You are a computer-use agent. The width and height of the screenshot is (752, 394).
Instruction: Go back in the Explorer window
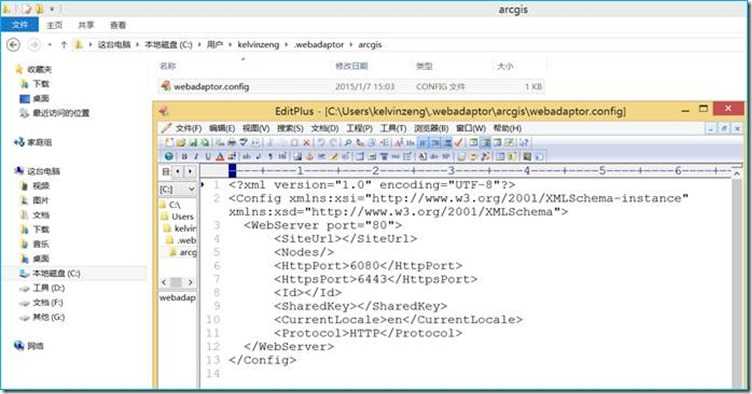pyautogui.click(x=13, y=45)
